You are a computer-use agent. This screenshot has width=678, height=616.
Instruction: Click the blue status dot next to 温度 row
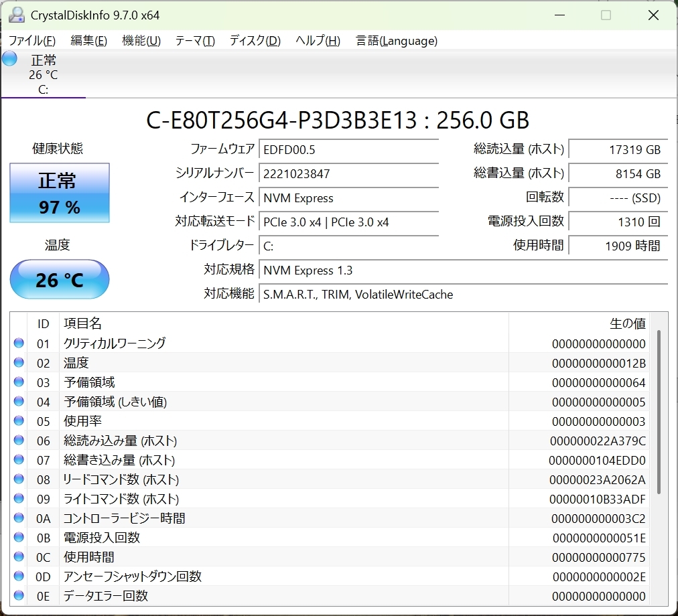coord(18,362)
